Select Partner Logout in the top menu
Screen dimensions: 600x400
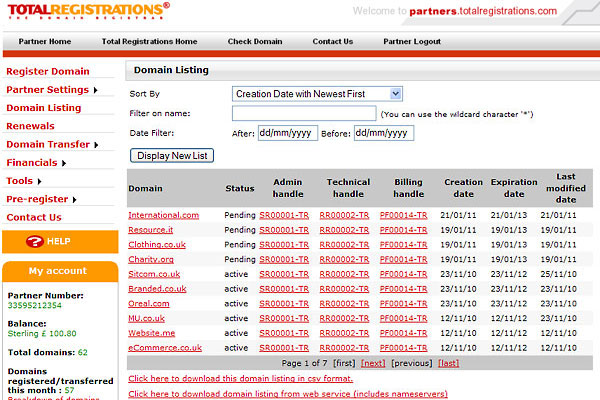click(x=411, y=42)
